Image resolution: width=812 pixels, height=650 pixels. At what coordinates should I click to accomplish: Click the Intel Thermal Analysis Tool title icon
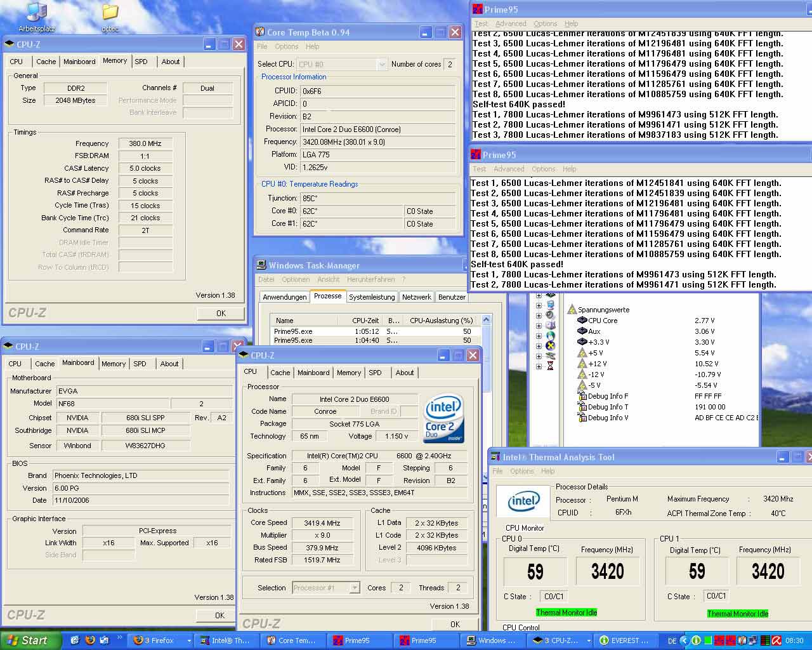(495, 456)
